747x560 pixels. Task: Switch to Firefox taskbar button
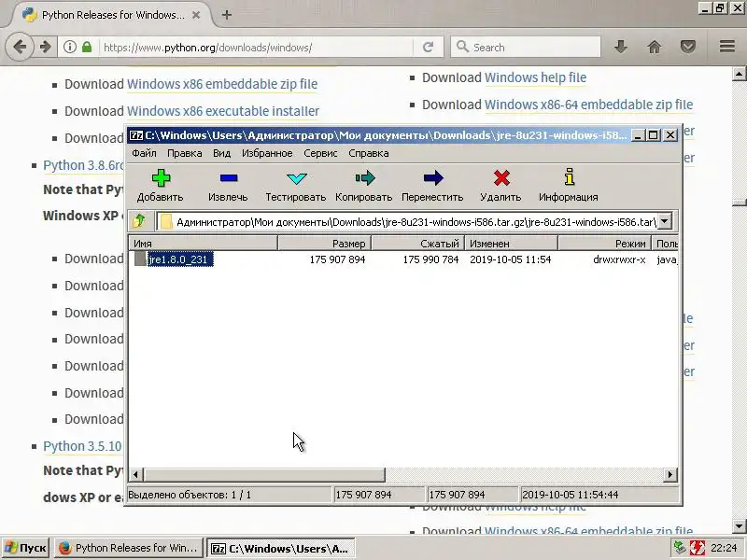tap(129, 548)
